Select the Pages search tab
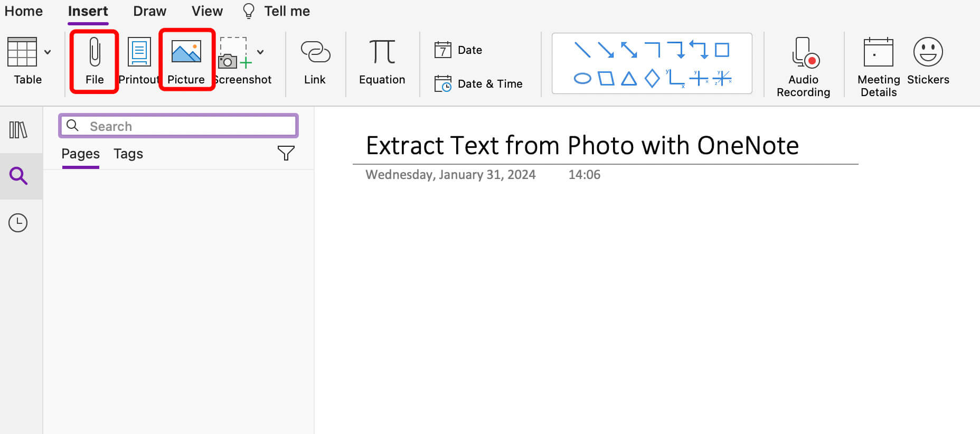This screenshot has width=980, height=434. click(x=80, y=154)
